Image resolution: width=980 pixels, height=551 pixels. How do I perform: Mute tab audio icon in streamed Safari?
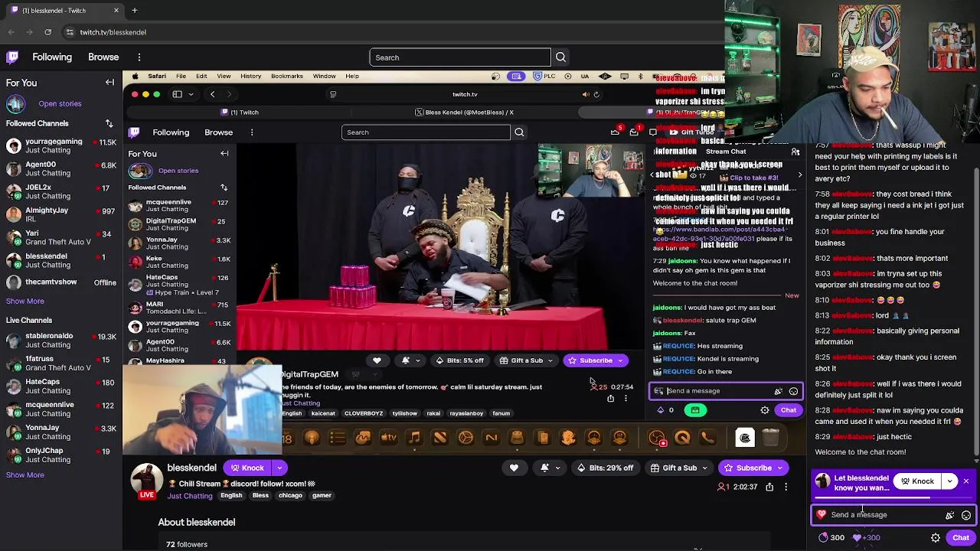[586, 94]
